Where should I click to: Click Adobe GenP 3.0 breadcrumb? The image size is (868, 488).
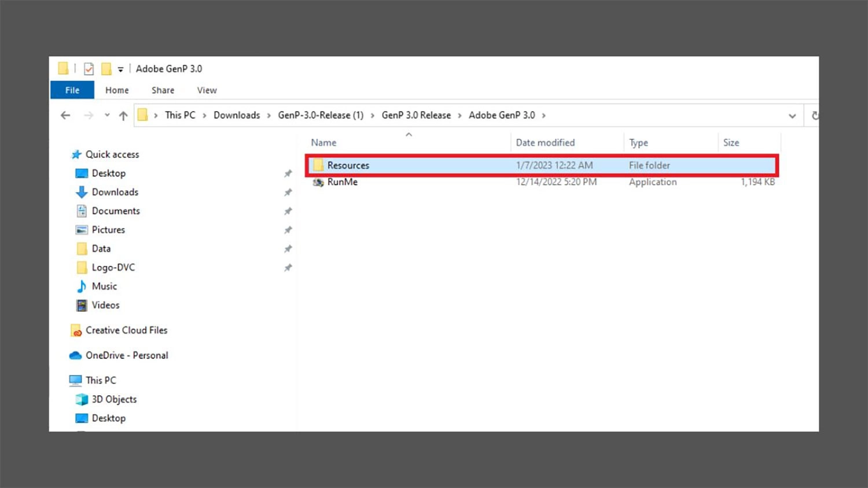click(x=502, y=115)
